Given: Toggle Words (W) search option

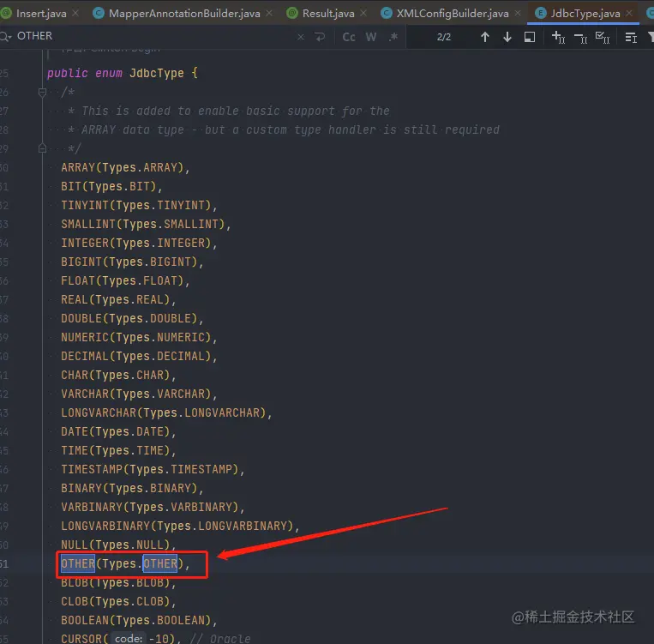Looking at the screenshot, I should tap(371, 37).
